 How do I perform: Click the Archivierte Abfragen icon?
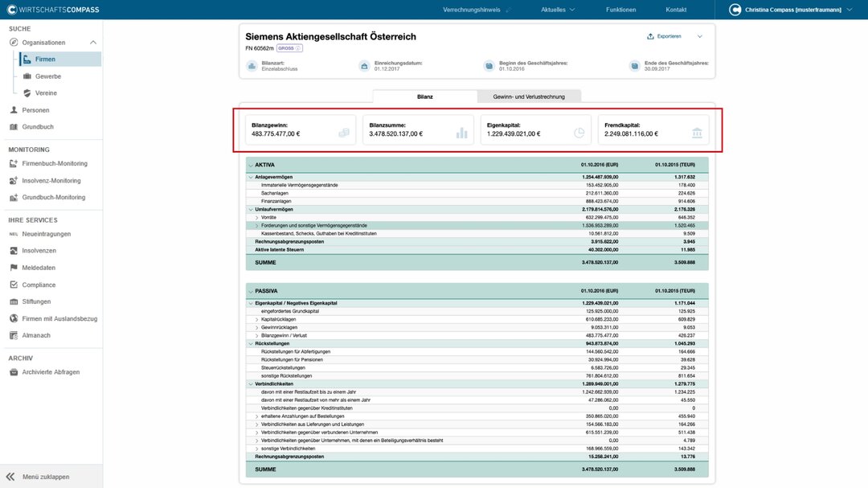[x=14, y=372]
